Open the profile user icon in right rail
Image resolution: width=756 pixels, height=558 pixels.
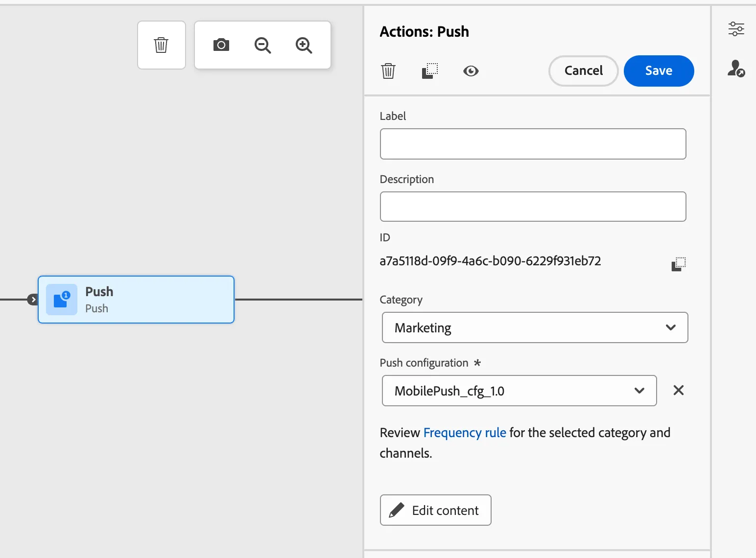coord(736,68)
